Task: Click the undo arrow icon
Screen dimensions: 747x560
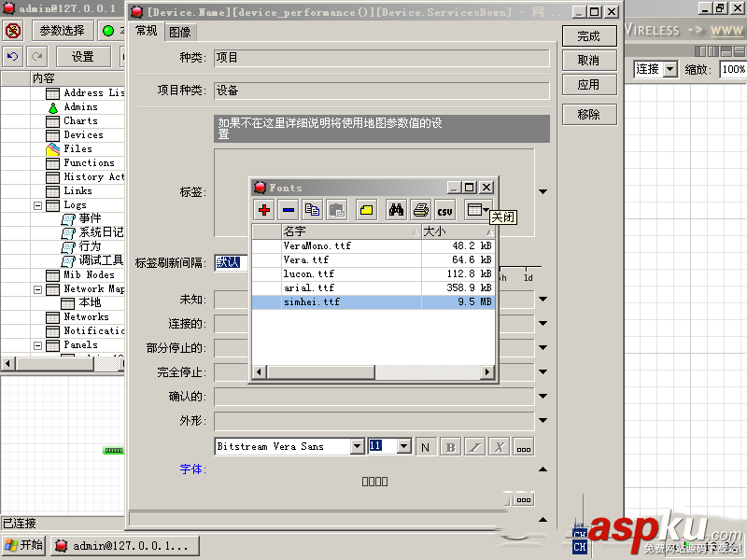Action: (13, 57)
